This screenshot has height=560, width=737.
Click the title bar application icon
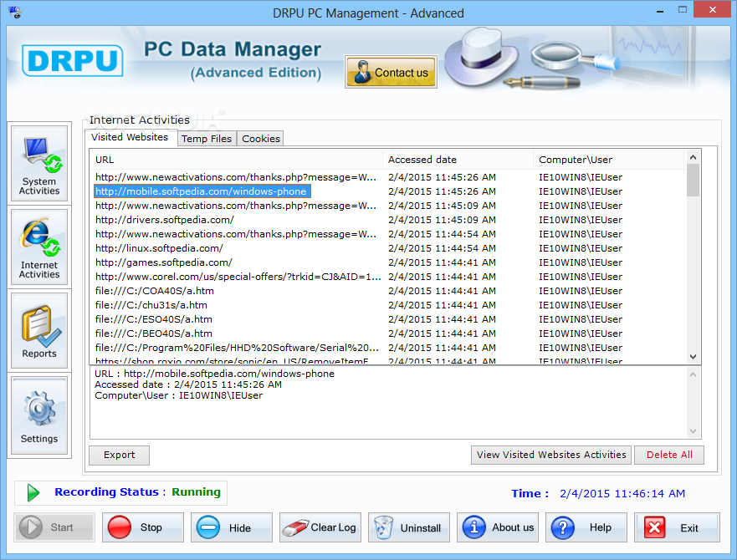pyautogui.click(x=14, y=12)
